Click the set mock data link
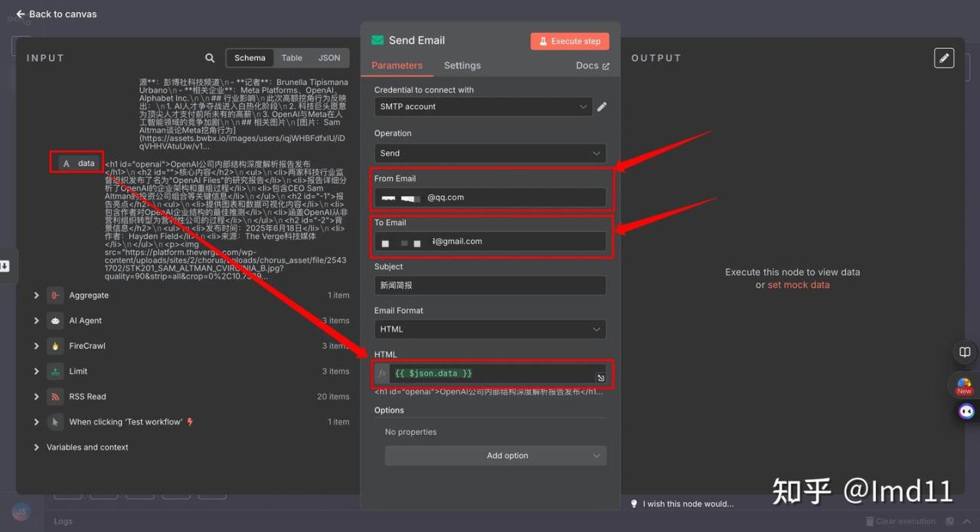The height and width of the screenshot is (532, 980). (x=798, y=285)
